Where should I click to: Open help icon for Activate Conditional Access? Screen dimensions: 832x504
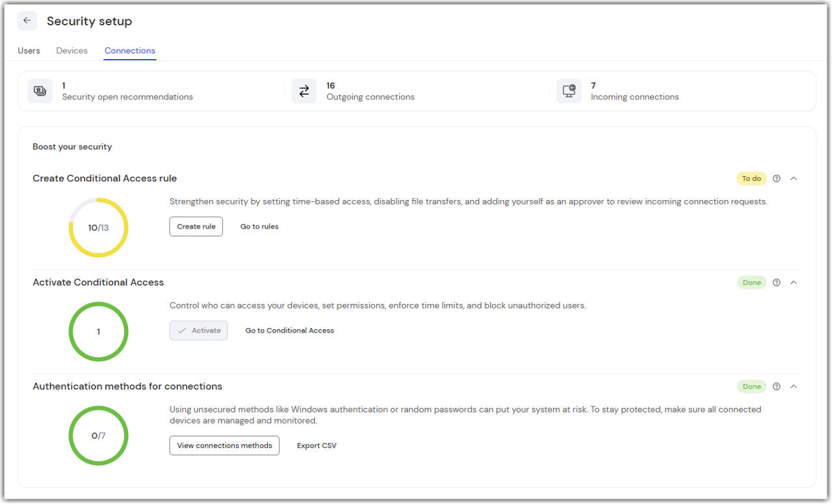(x=776, y=283)
